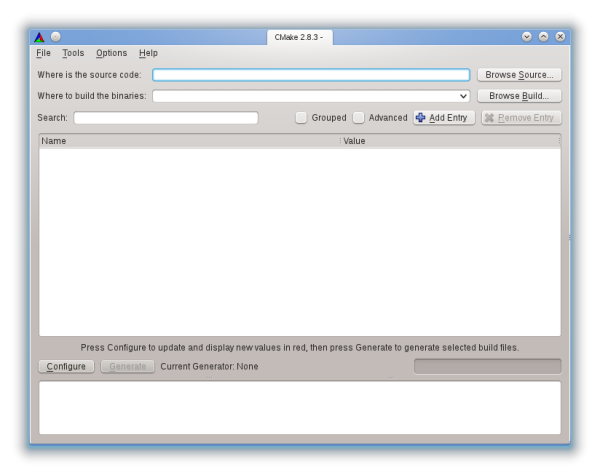Minimize the CMake window
Screen dimensions: 600x475
tap(527, 37)
